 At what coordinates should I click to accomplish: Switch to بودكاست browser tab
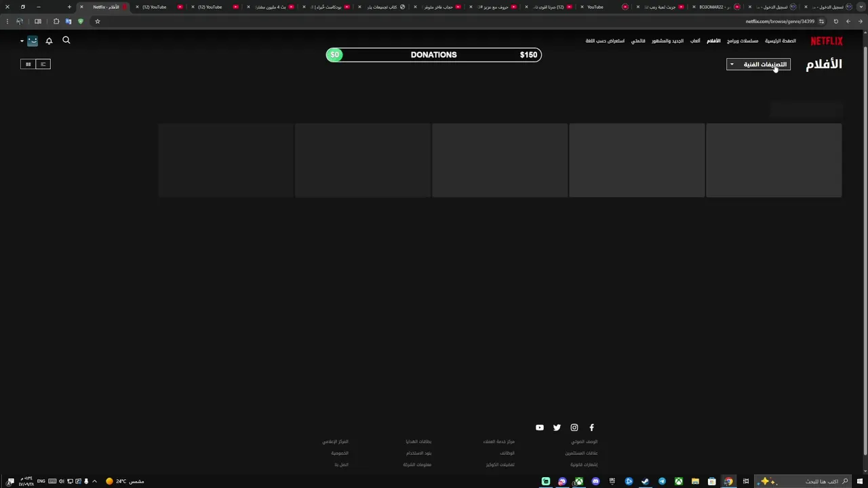(x=328, y=7)
